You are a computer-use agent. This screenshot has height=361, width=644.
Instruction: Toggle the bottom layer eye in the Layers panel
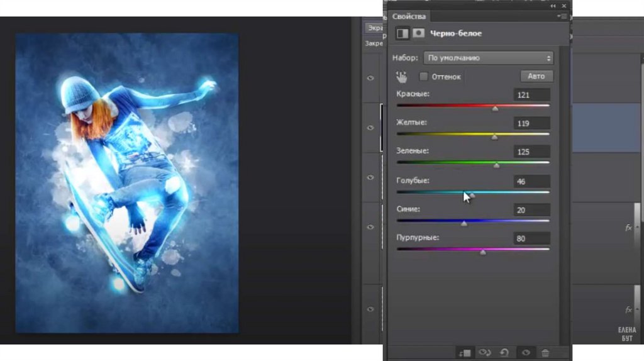coord(370,309)
